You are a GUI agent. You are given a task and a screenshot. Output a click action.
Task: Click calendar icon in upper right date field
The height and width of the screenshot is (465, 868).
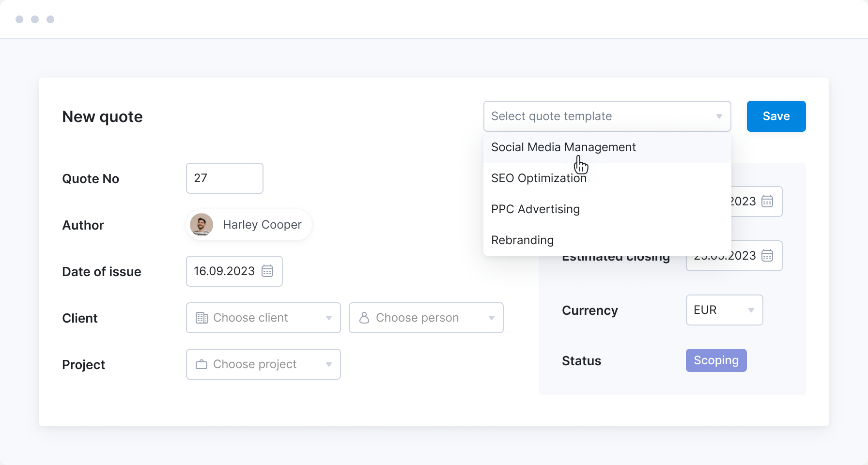click(767, 201)
